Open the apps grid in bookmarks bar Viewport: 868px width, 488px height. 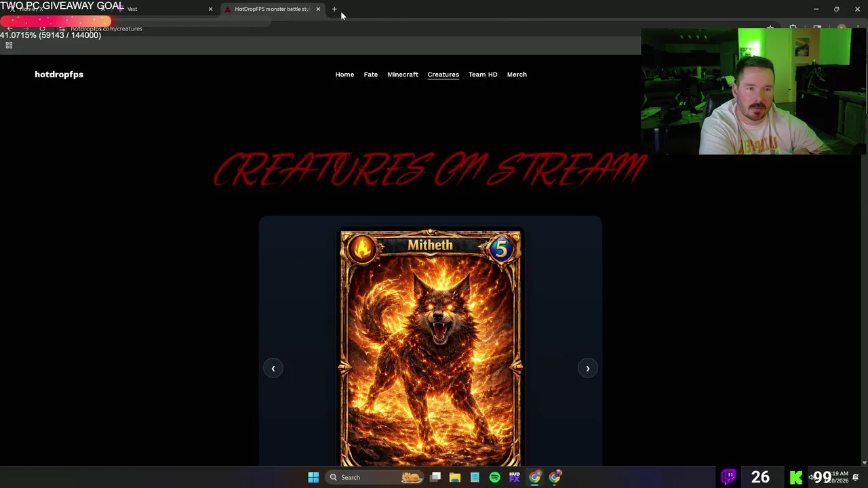click(9, 45)
